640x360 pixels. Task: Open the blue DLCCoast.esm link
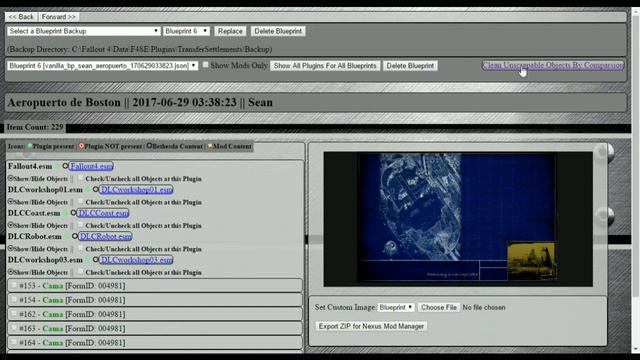pos(103,213)
